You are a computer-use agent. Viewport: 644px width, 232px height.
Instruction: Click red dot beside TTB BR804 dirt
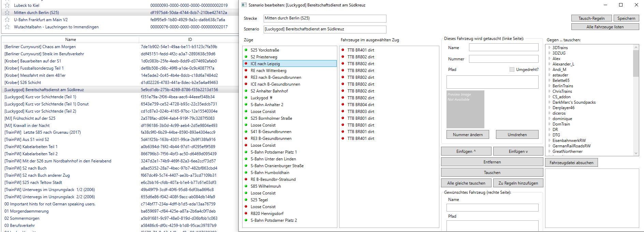(343, 105)
